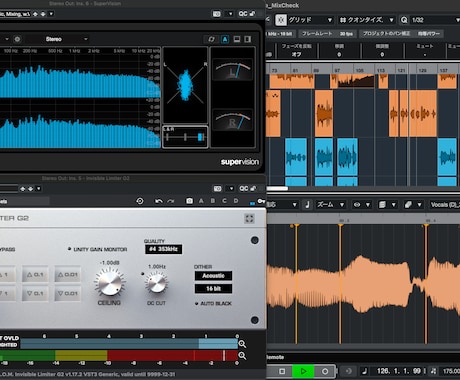Click the upper zoom magnifier beside reduction meter
The width and height of the screenshot is (460, 380).
pos(242,344)
